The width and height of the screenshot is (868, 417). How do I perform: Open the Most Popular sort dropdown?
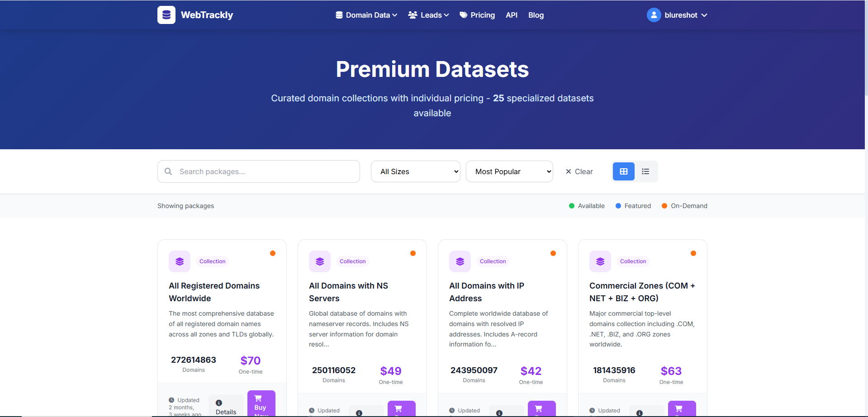[509, 171]
